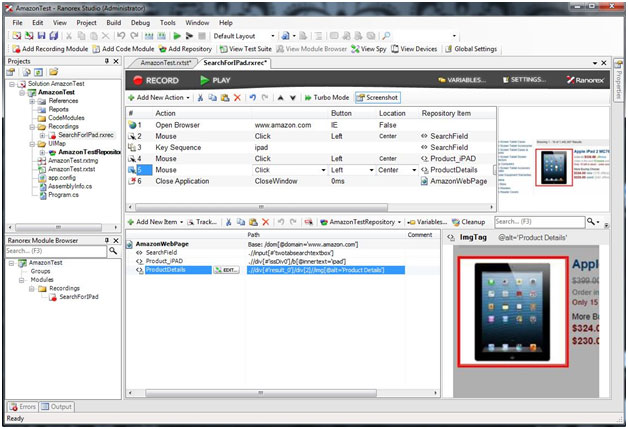Toggle the Screenshot view button
The image size is (628, 429).
pos(377,97)
